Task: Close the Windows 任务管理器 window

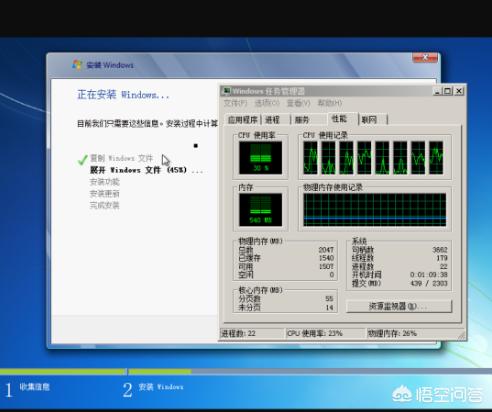Action: tap(459, 91)
